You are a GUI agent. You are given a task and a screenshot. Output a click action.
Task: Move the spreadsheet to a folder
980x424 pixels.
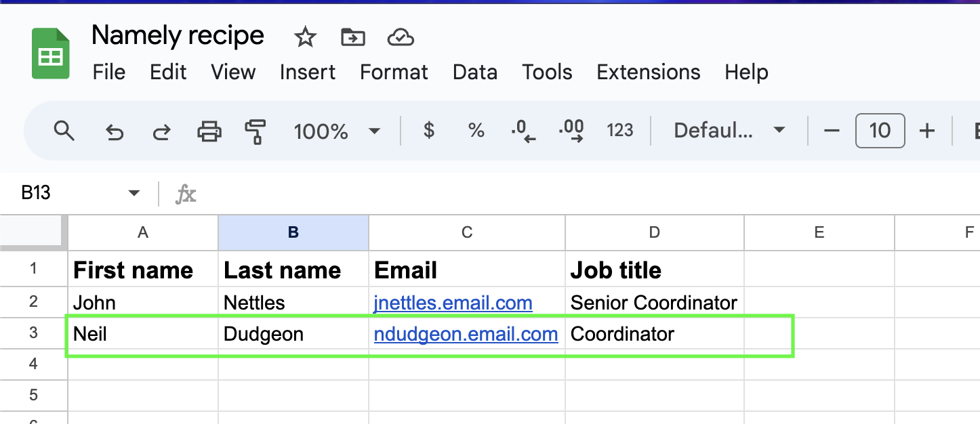coord(352,37)
